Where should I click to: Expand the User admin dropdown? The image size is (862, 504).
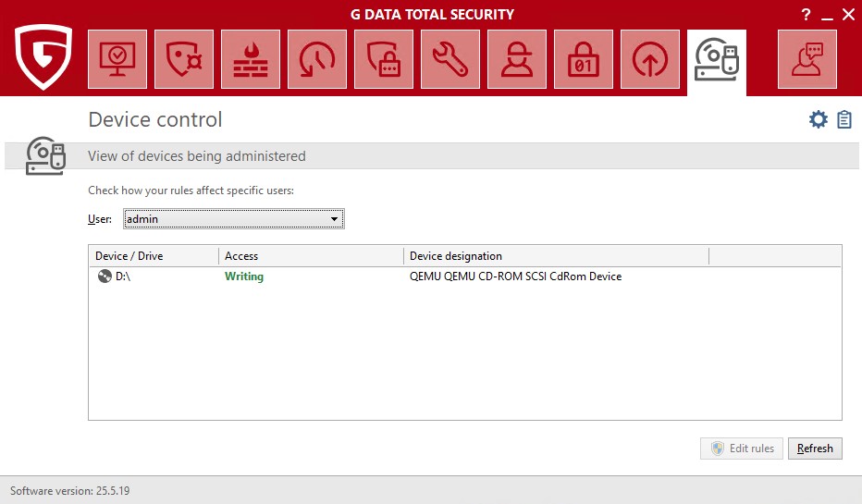coord(234,219)
